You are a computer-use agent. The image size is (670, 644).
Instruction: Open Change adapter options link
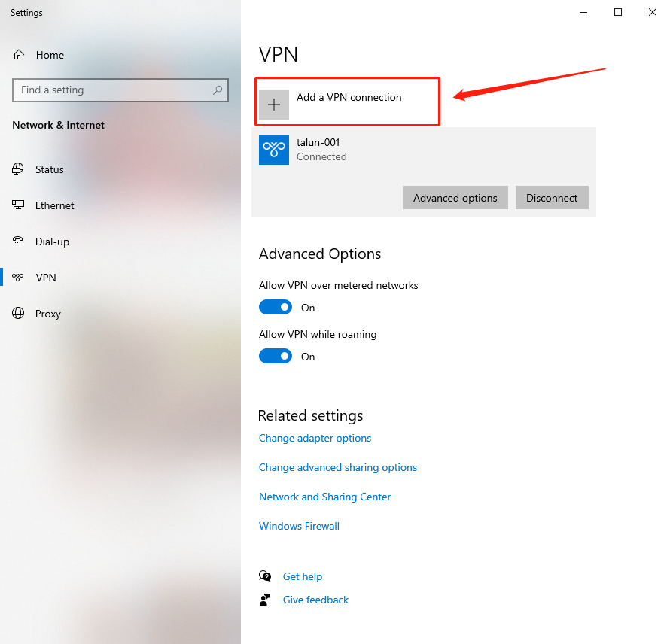coord(315,438)
